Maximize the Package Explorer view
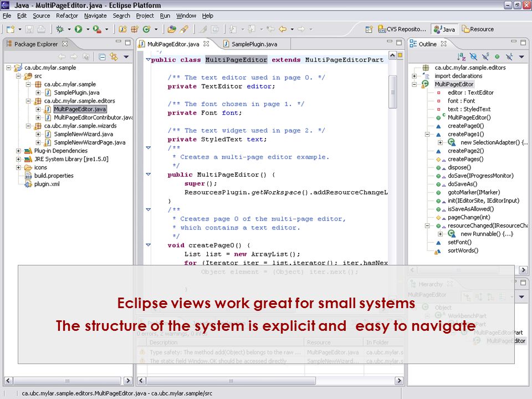 click(x=128, y=43)
